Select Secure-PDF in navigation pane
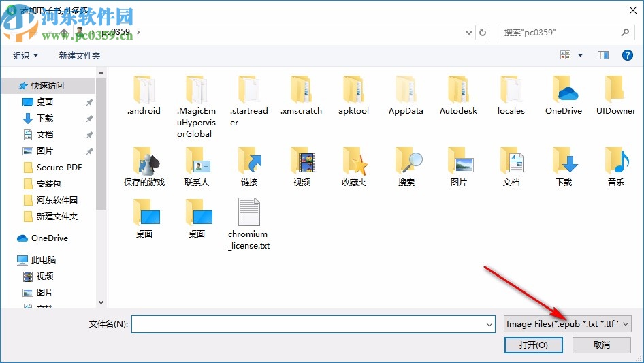Viewport: 644px width, 363px height. [x=59, y=168]
